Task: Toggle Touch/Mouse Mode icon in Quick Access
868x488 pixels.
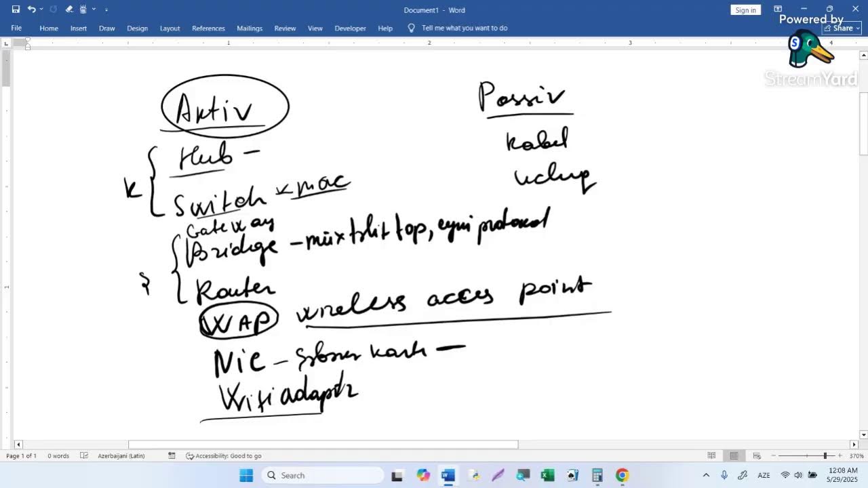Action: click(x=83, y=9)
